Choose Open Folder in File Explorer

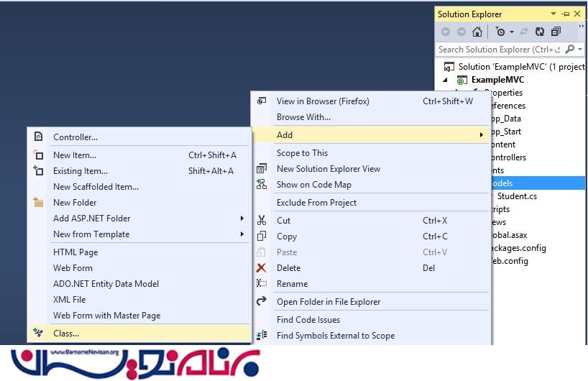point(371,301)
